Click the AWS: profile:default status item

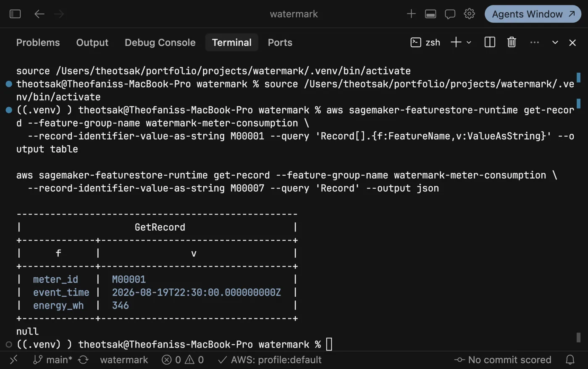click(270, 360)
